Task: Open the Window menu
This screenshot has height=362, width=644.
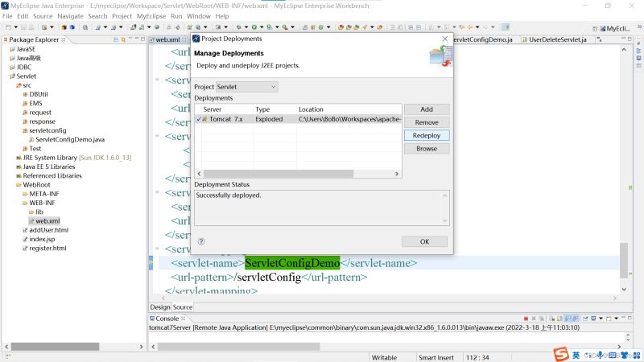Action: pos(198,16)
